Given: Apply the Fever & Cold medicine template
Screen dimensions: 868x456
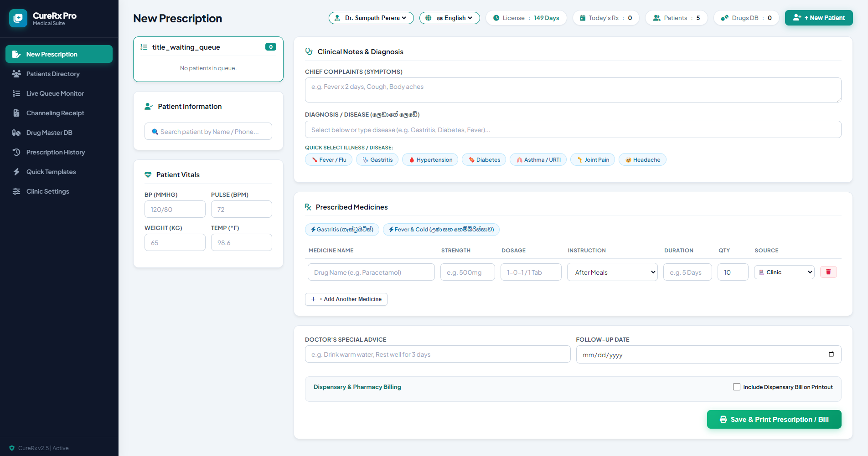Looking at the screenshot, I should click(x=441, y=229).
